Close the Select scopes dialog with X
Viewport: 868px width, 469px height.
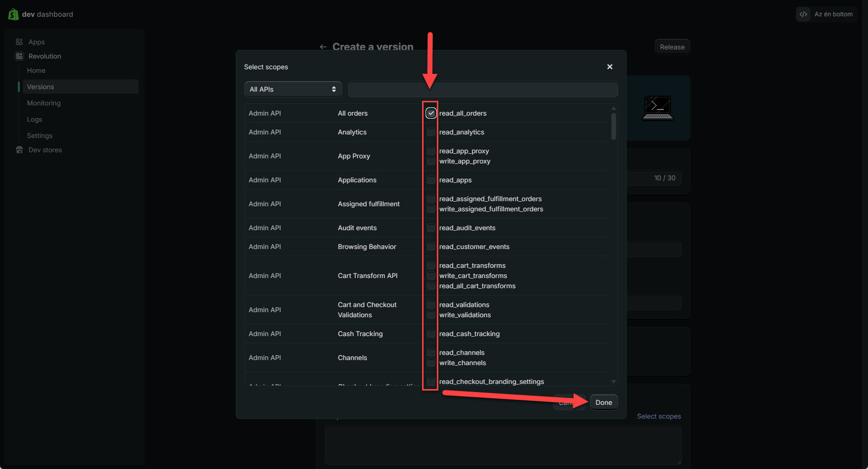click(609, 67)
